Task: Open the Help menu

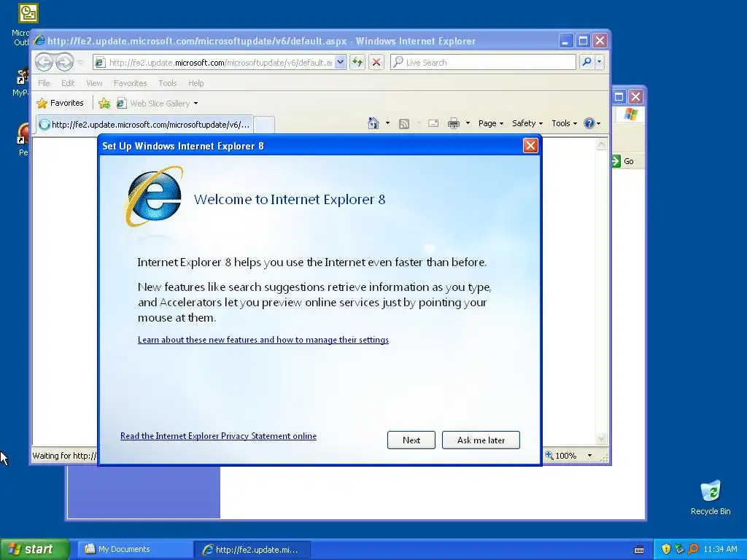Action: (x=196, y=83)
